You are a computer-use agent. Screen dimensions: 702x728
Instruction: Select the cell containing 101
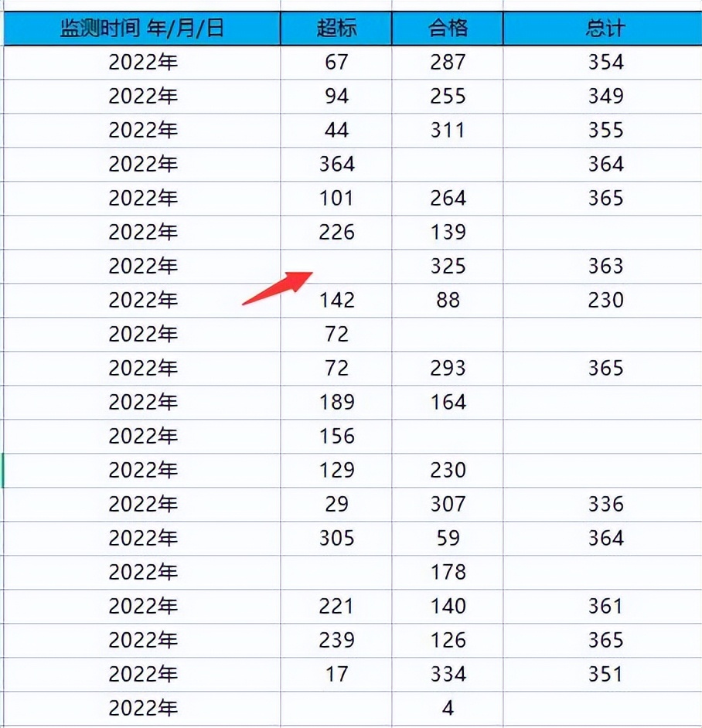(x=336, y=199)
